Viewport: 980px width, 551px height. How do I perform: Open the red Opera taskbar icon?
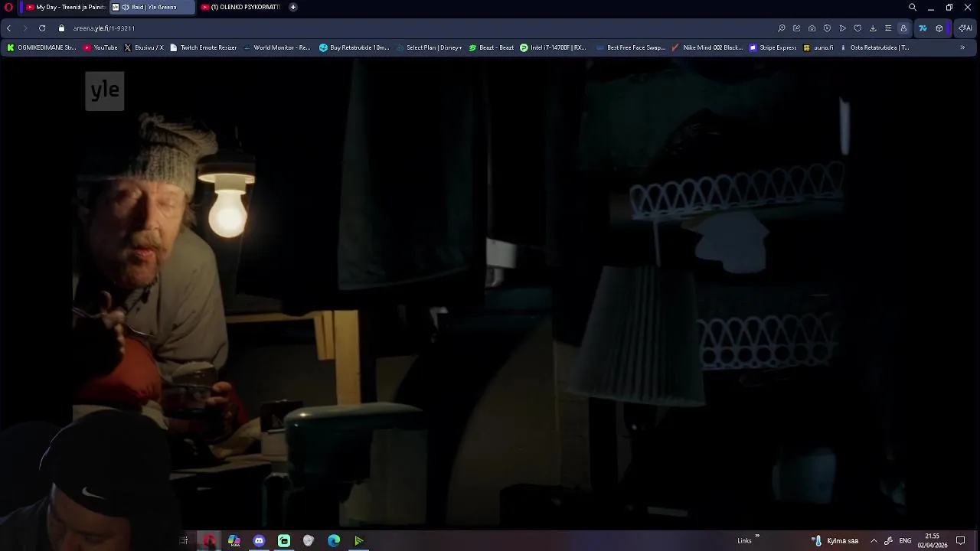(x=209, y=540)
